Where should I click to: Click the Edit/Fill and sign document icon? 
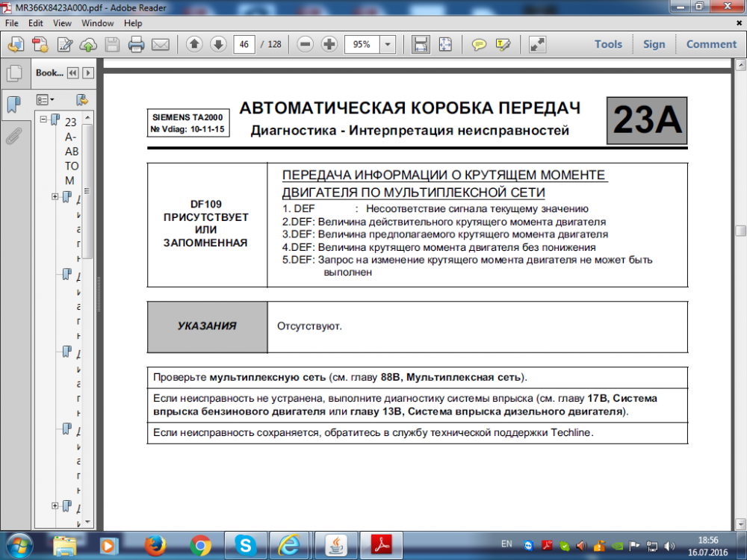(64, 44)
